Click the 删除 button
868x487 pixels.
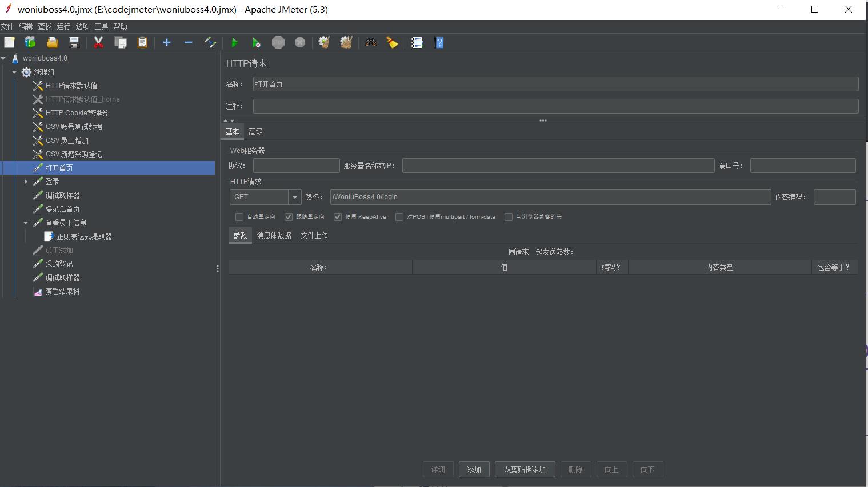pyautogui.click(x=575, y=469)
